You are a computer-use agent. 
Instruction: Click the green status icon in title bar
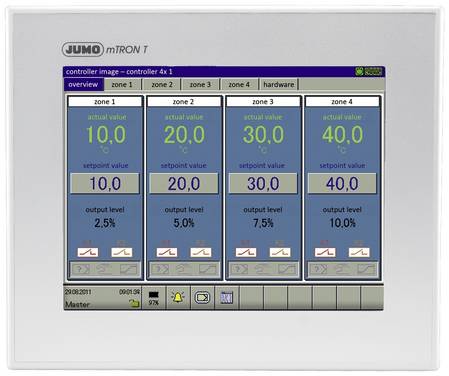[x=359, y=71]
